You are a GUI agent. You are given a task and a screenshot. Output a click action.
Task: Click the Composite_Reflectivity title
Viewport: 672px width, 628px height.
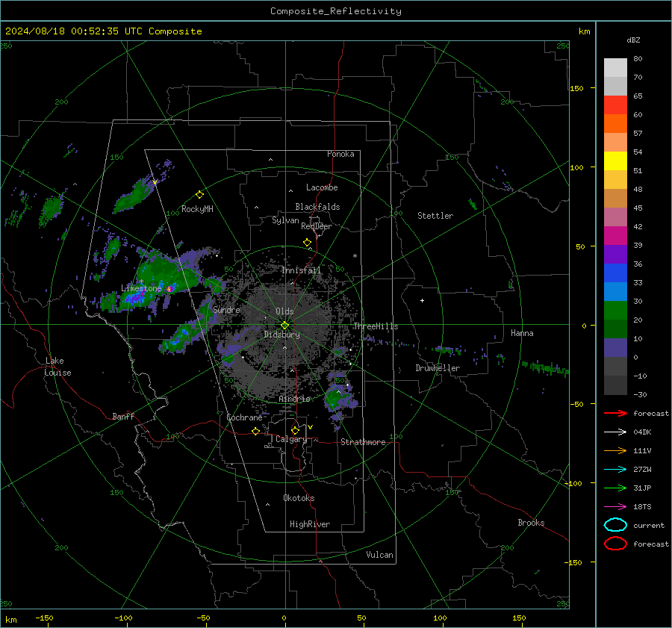point(336,11)
